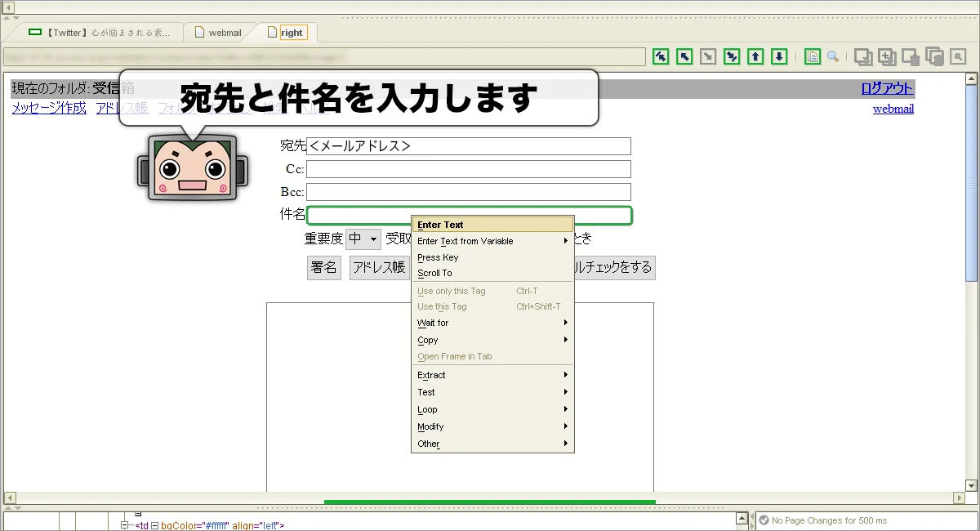Image resolution: width=980 pixels, height=531 pixels.
Task: Click the stacked windows with trash icon
Action: (935, 56)
